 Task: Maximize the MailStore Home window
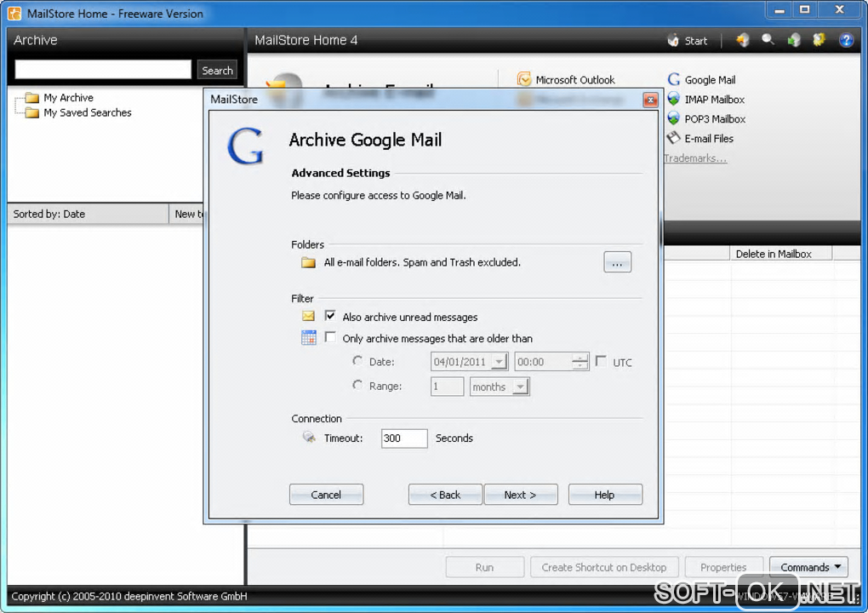[805, 10]
